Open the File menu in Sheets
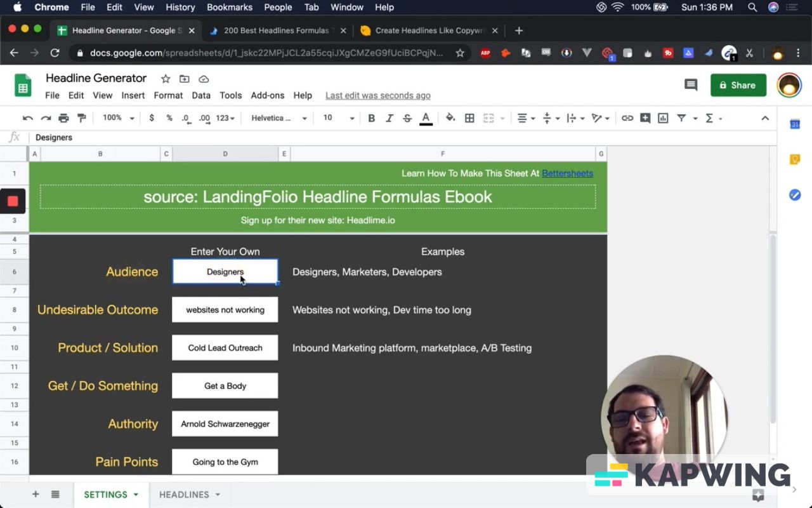Screen dimensions: 812x508 52,95
